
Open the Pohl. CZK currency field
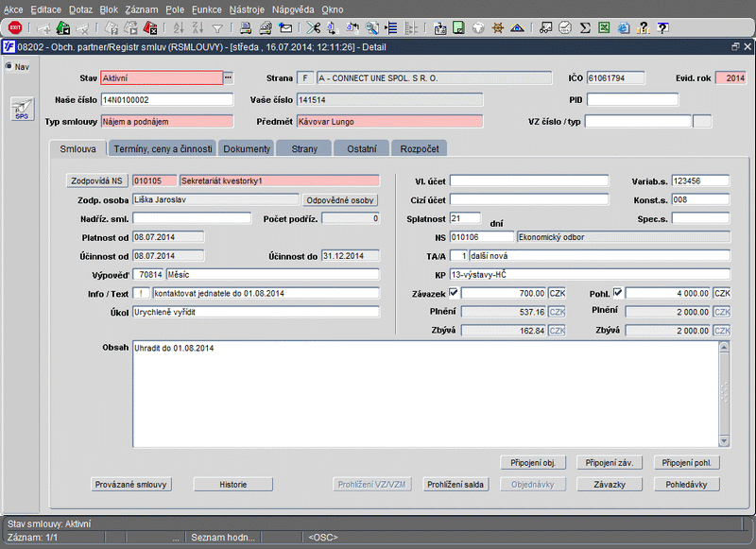click(722, 294)
